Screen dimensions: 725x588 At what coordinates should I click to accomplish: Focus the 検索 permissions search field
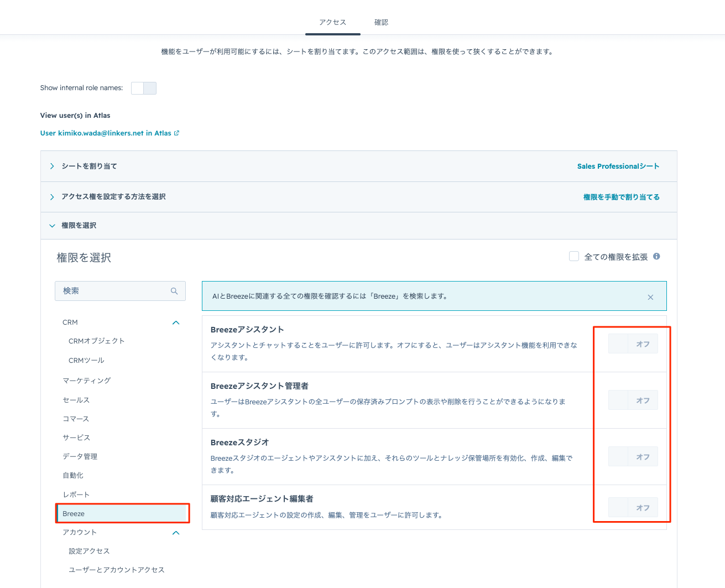[120, 291]
